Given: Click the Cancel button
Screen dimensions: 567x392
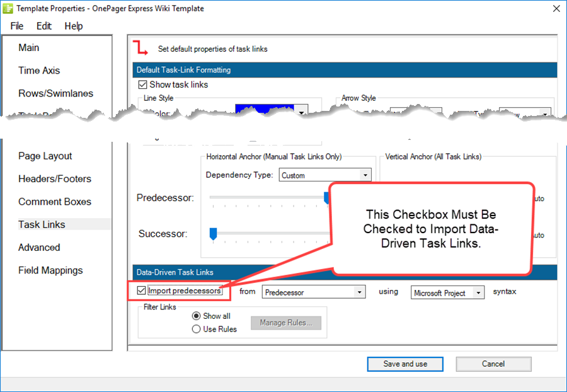Looking at the screenshot, I should click(493, 364).
